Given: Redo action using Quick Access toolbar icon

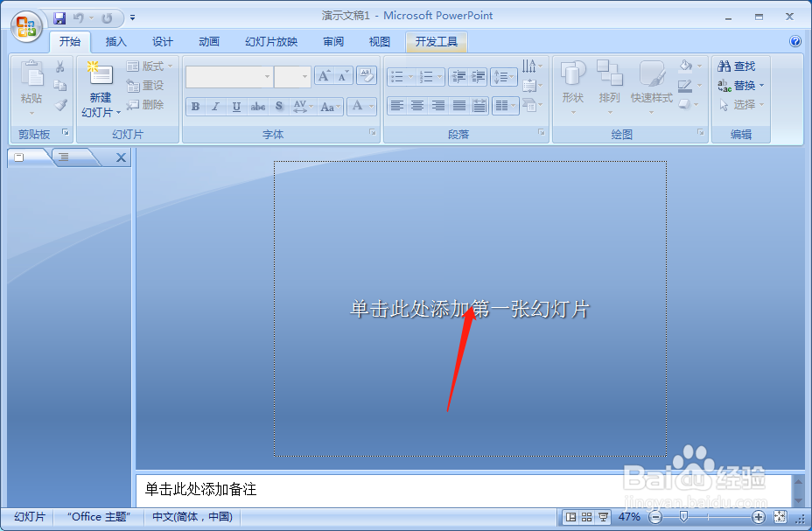Looking at the screenshot, I should pos(107,18).
